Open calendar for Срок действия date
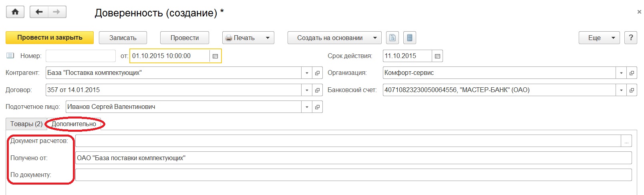 coord(437,56)
